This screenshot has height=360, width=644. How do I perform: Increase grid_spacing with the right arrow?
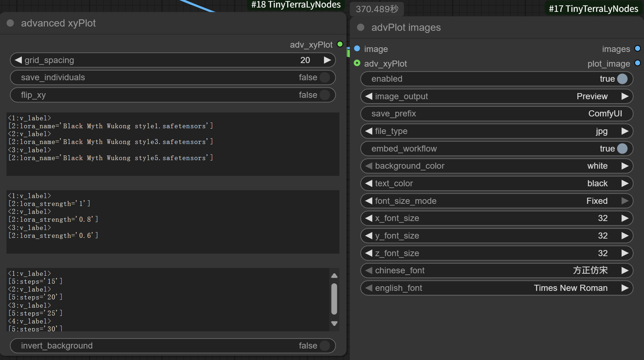[x=327, y=60]
